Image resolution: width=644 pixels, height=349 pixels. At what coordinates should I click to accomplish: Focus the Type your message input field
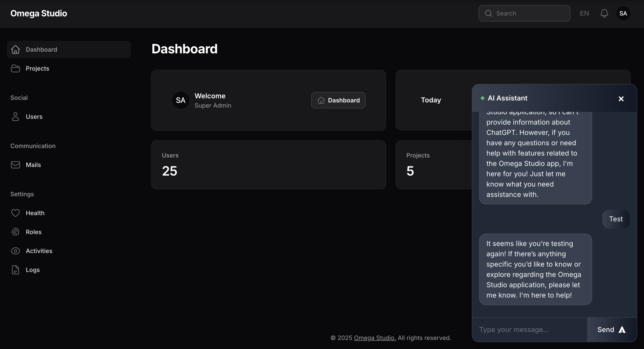525,329
